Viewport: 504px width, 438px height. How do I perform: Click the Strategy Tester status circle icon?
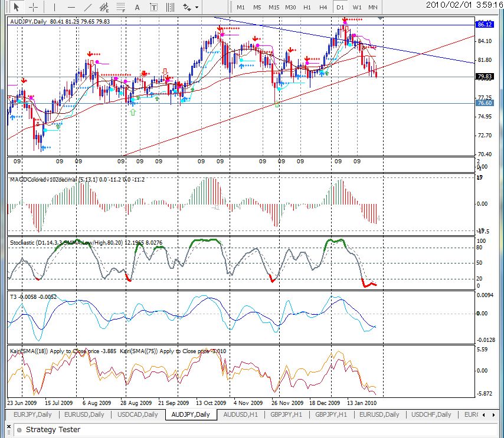tap(19, 430)
